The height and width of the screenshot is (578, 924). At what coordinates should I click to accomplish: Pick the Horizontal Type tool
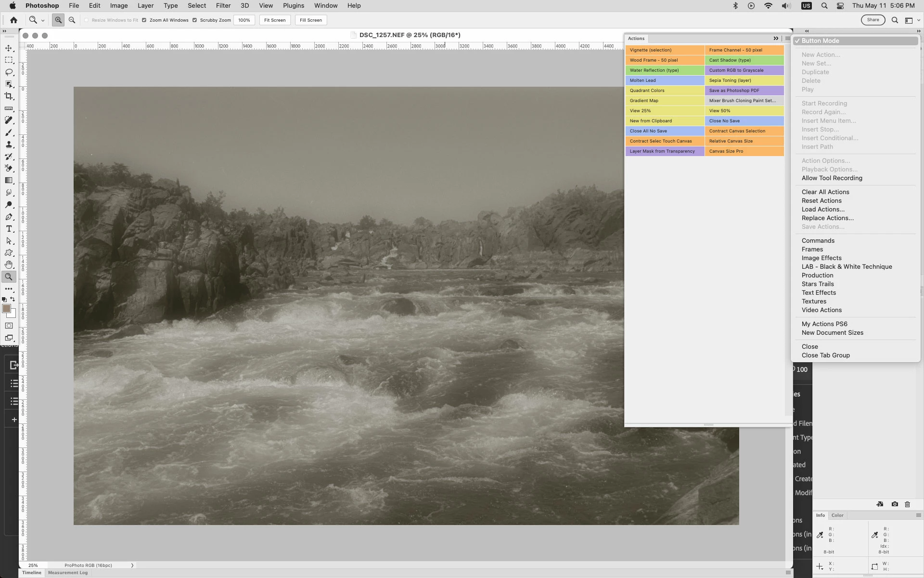pyautogui.click(x=9, y=229)
